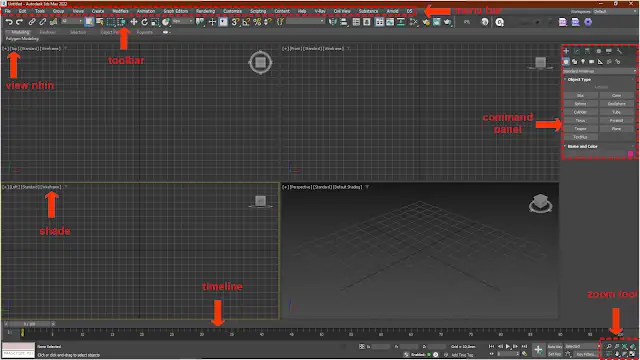The height and width of the screenshot is (360, 640).
Task: Open Left viewport Wireframe label menu
Action: pos(51,187)
